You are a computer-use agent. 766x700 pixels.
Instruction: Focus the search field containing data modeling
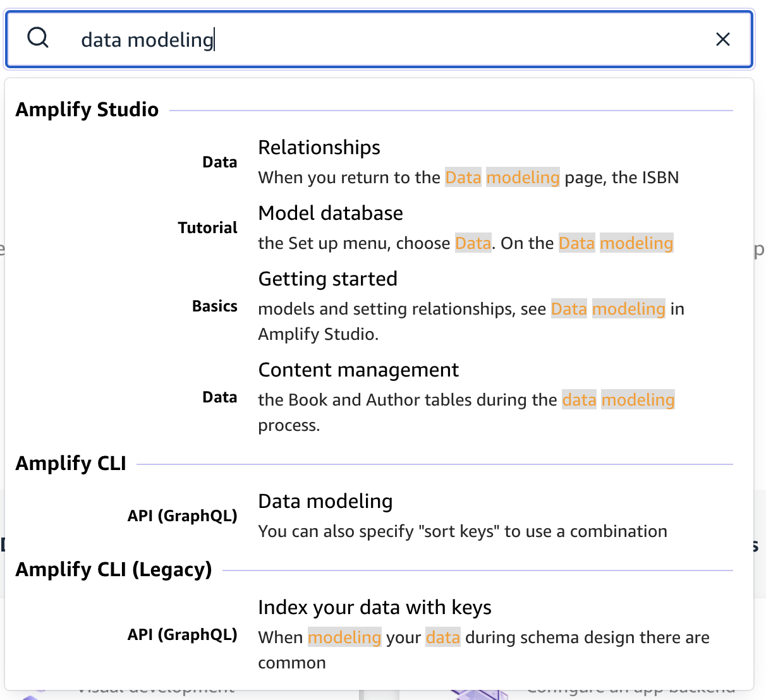379,39
